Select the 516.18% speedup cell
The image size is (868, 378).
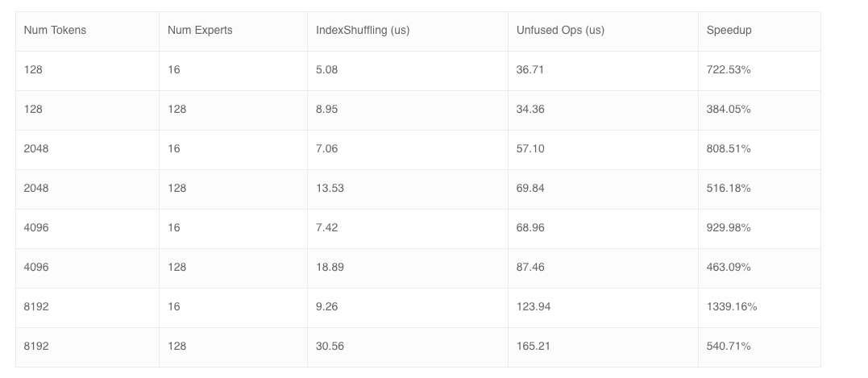tap(759, 189)
